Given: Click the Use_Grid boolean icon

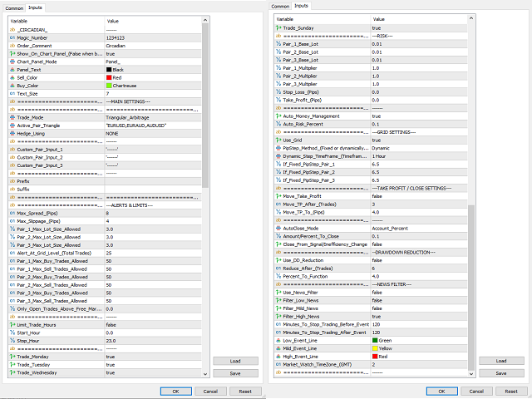Looking at the screenshot, I should click(280, 140).
